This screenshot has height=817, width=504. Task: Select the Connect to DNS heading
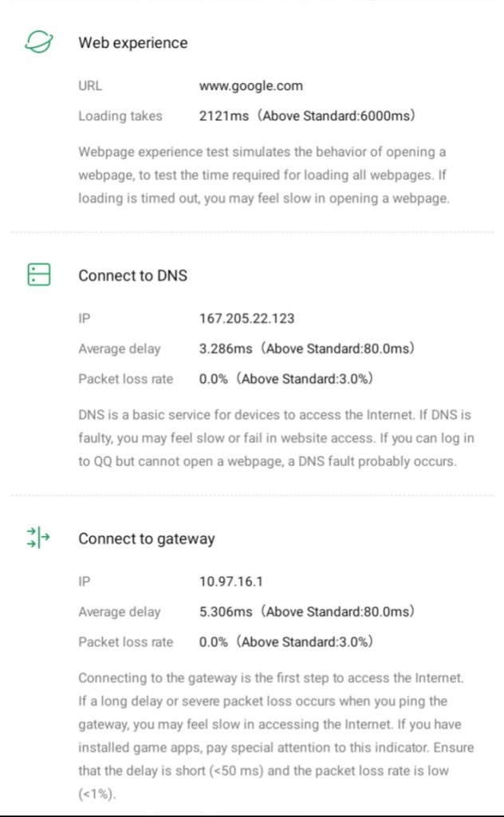pos(132,275)
